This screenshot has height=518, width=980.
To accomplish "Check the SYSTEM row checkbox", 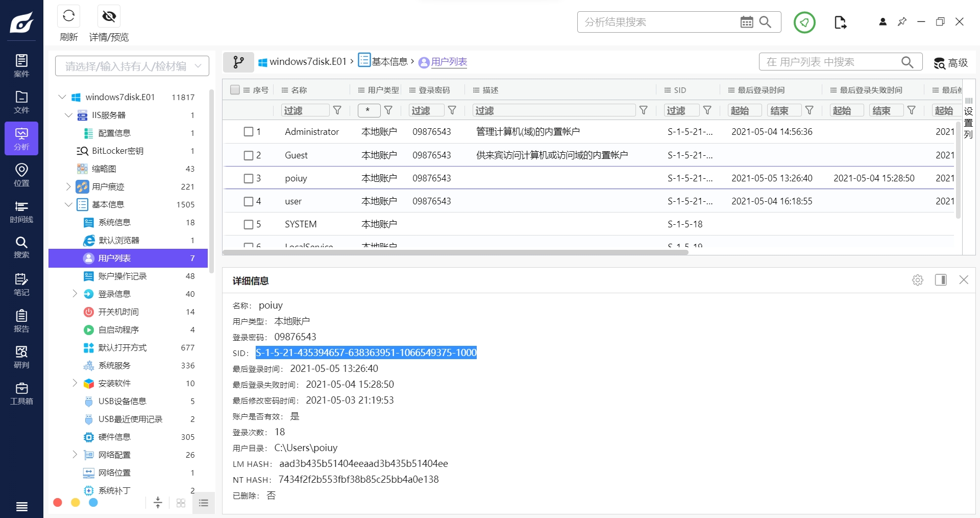I will 249,224.
